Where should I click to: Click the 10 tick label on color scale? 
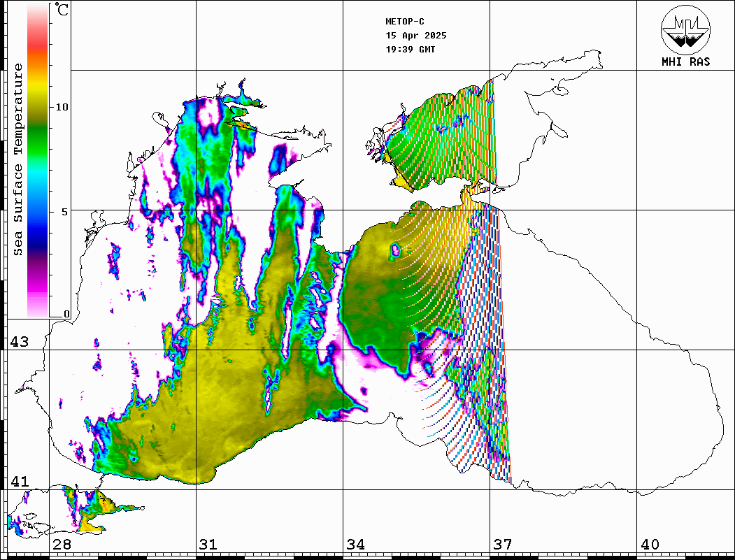tap(62, 107)
